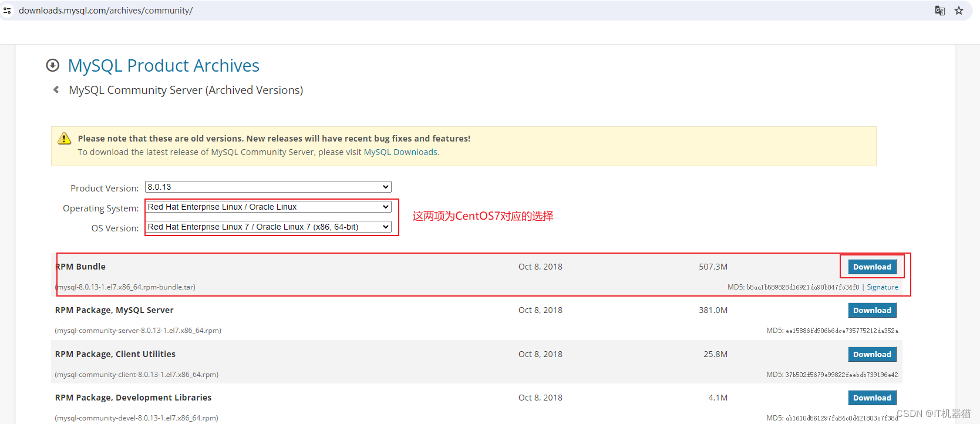
Task: Click filename mysql-8.0.13-1.el7.x86_64.rpm-bundle.tar
Action: [125, 287]
